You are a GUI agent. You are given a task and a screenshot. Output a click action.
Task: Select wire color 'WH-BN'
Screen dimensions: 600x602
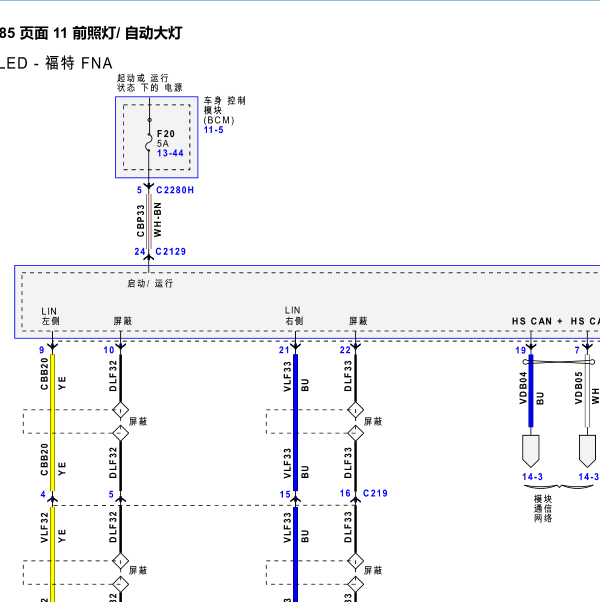(x=158, y=220)
